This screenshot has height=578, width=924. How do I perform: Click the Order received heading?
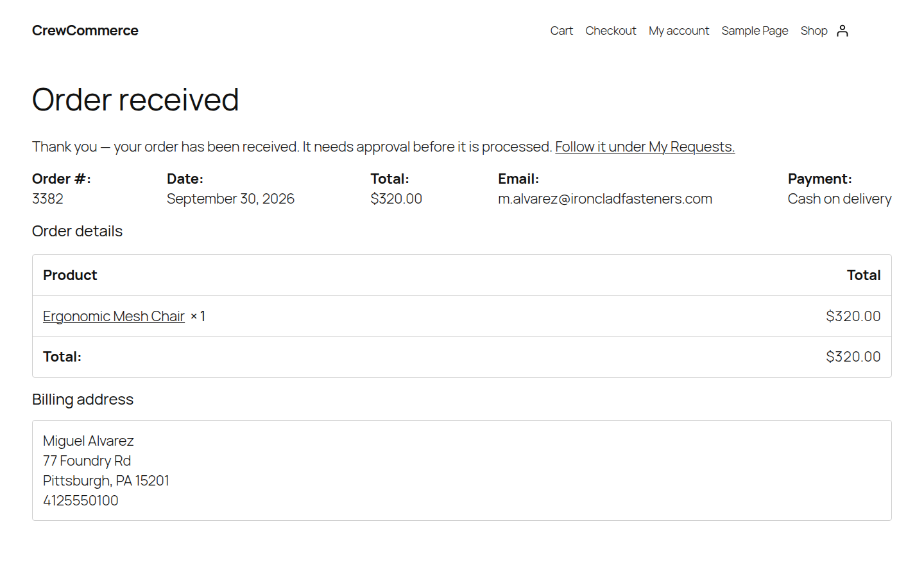click(135, 100)
